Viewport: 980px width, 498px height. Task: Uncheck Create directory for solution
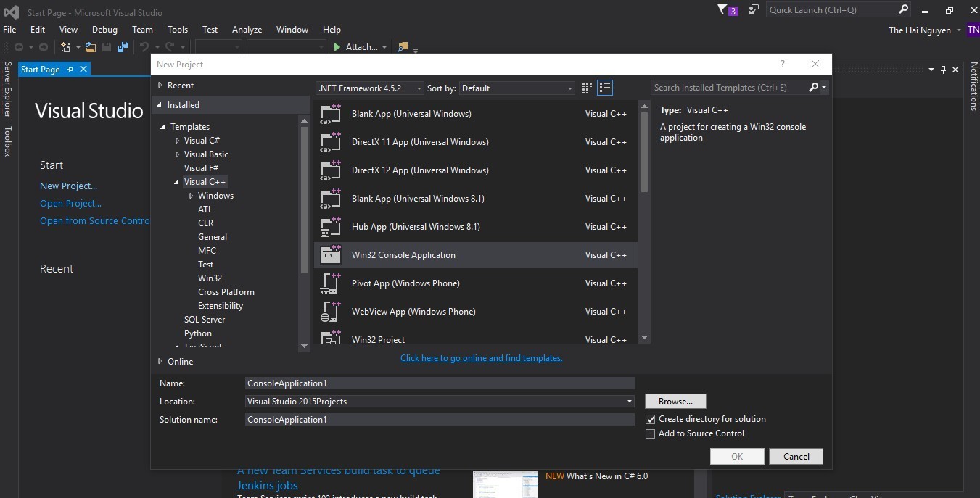(x=650, y=419)
